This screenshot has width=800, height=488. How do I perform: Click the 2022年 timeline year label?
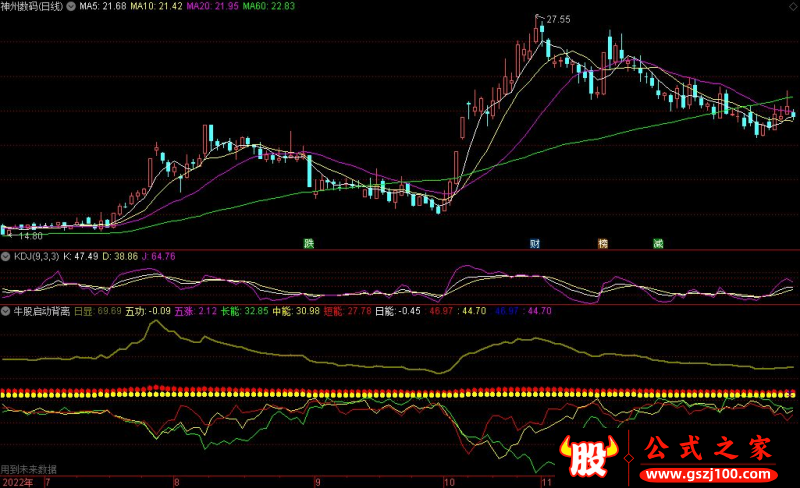tap(16, 481)
